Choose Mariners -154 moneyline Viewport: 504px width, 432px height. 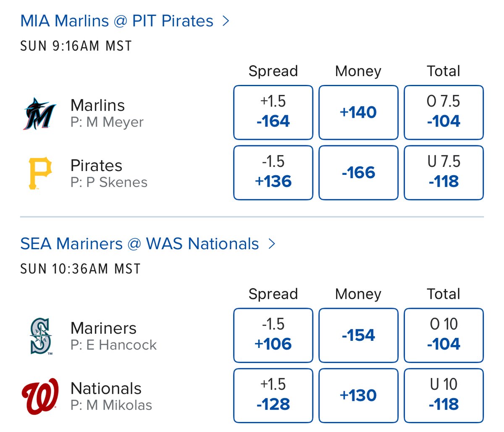[x=358, y=335]
